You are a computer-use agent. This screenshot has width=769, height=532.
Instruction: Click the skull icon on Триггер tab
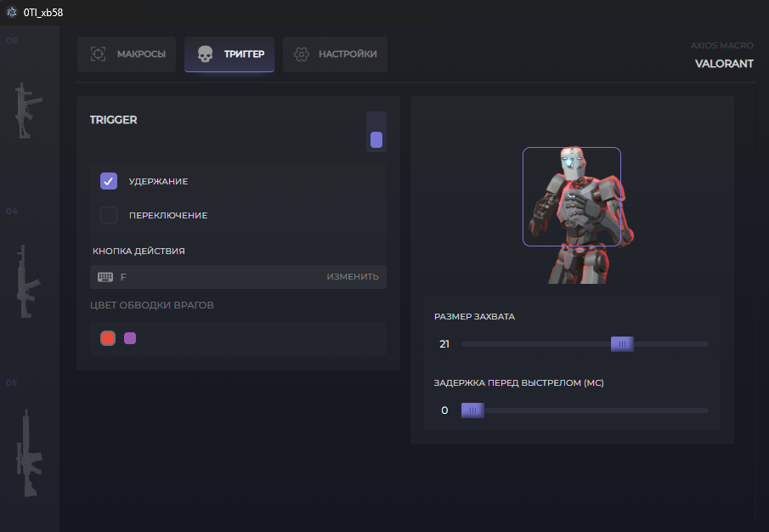coord(205,54)
